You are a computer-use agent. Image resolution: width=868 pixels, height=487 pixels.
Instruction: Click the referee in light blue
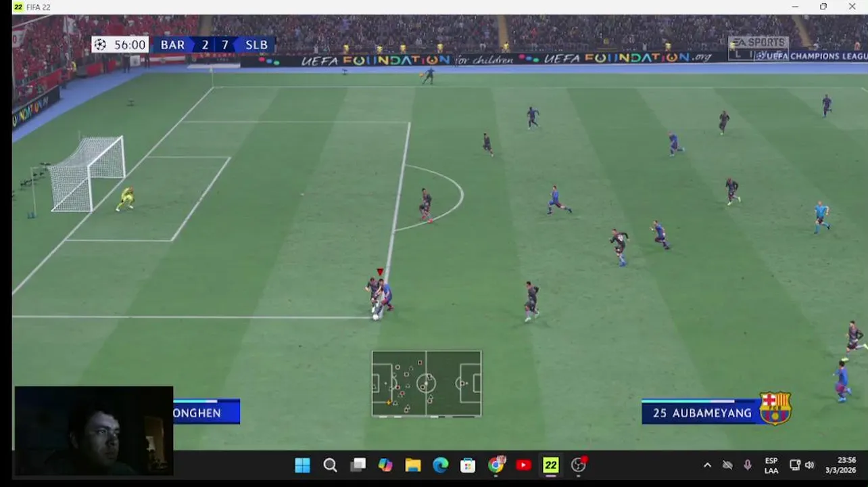821,216
